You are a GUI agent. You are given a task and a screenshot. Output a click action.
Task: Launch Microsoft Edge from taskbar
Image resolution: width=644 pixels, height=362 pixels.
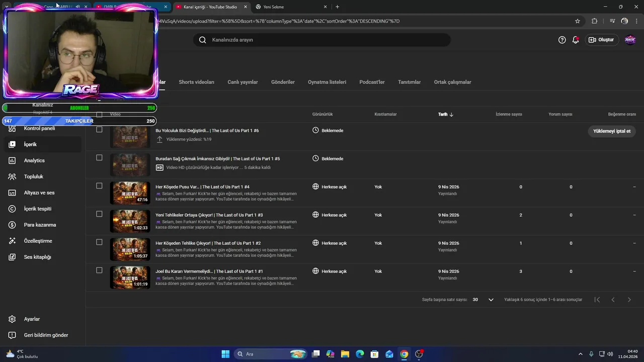point(360,354)
